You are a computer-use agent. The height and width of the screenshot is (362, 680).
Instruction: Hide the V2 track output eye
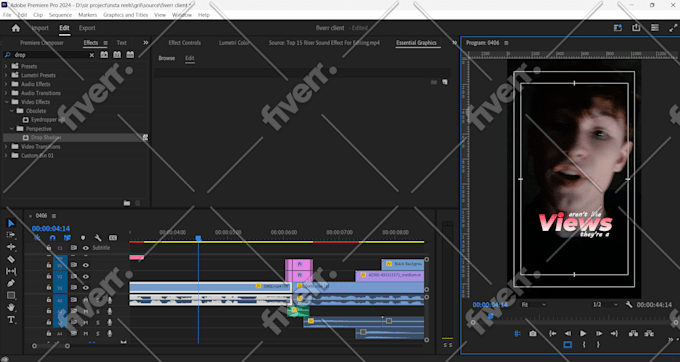pyautogui.click(x=85, y=276)
